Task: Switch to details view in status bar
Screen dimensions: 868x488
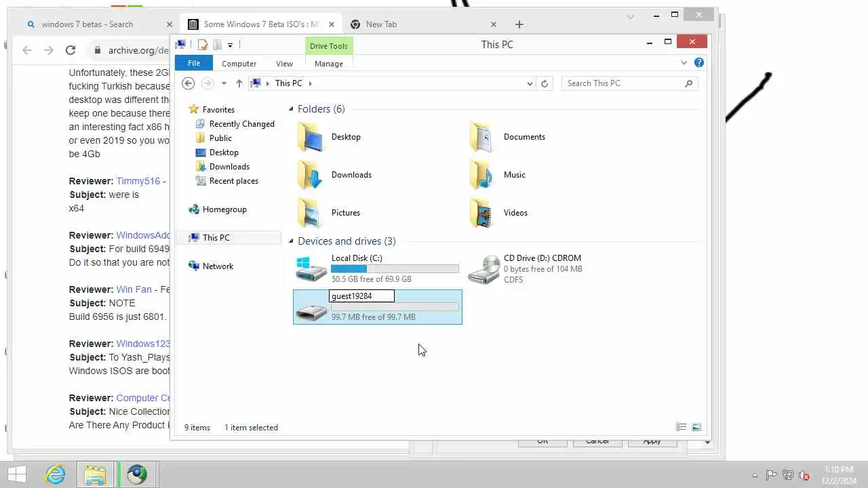Action: click(681, 427)
